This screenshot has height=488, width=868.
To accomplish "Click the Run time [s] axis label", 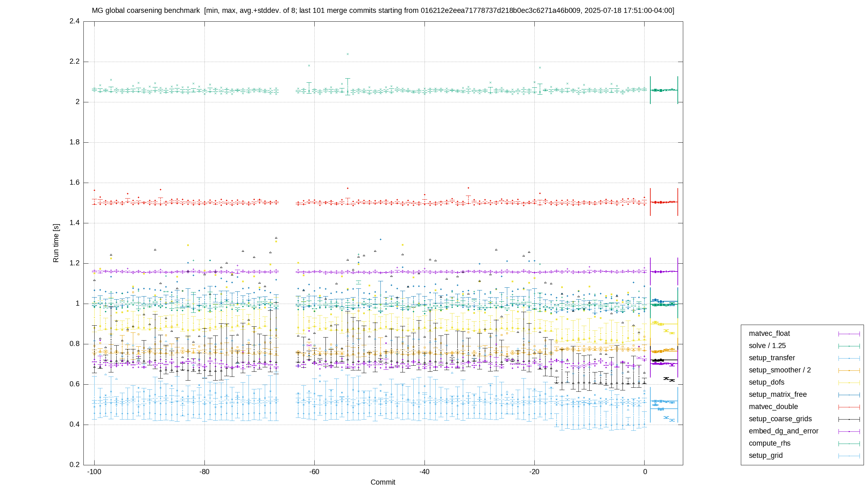I will (56, 243).
